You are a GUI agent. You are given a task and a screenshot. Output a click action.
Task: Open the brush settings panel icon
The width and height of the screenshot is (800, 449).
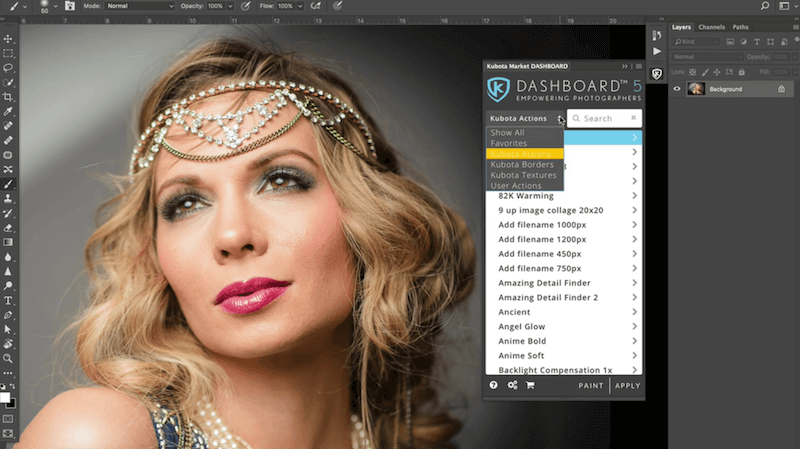(70, 6)
